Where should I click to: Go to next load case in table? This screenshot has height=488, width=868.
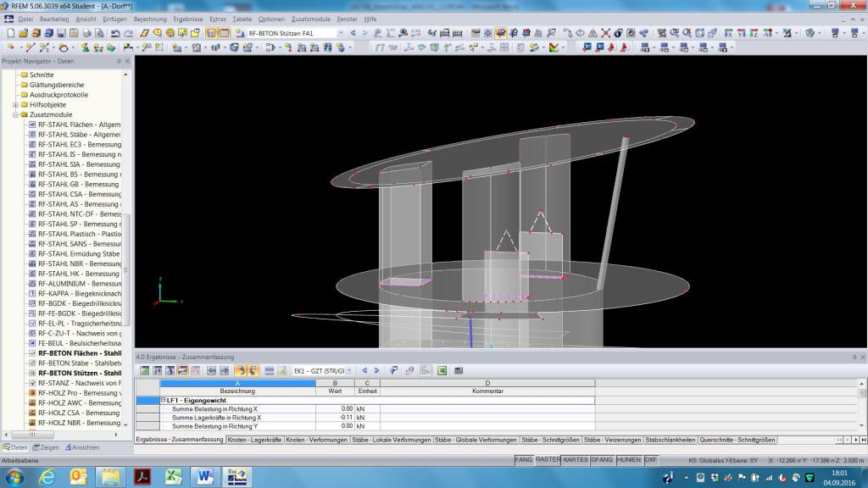(376, 371)
